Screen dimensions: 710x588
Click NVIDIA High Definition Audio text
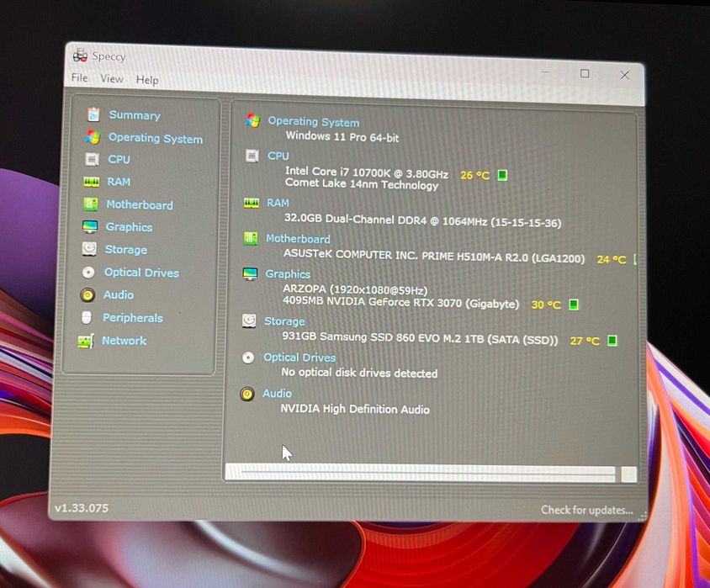click(355, 409)
